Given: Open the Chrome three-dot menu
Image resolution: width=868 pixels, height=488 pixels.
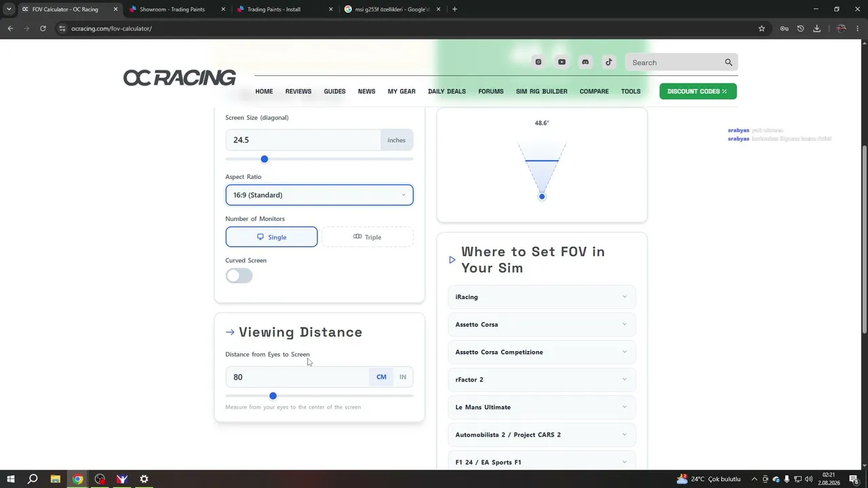Looking at the screenshot, I should (858, 28).
